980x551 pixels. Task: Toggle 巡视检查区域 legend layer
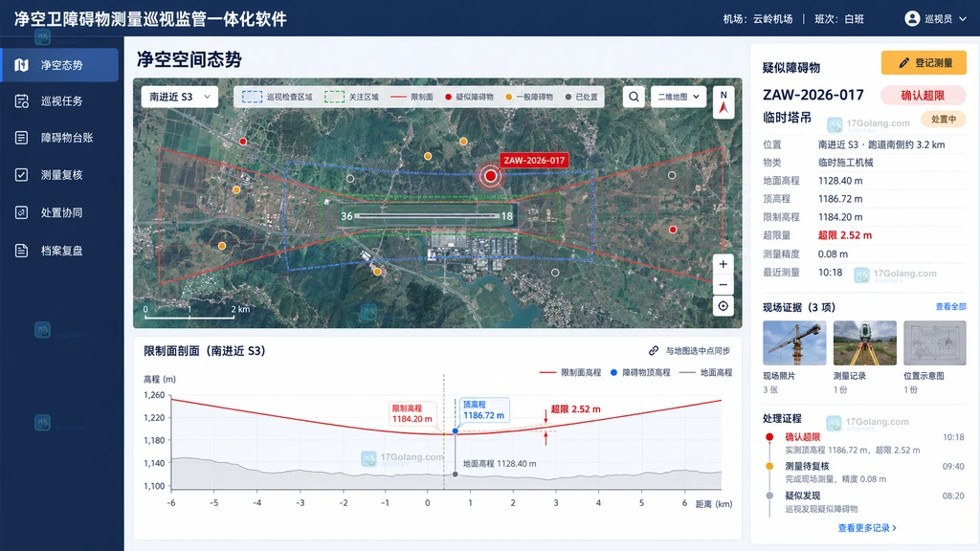pos(277,97)
